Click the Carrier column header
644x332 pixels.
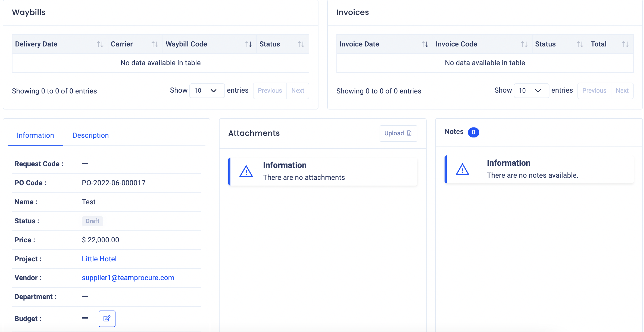(x=135, y=44)
